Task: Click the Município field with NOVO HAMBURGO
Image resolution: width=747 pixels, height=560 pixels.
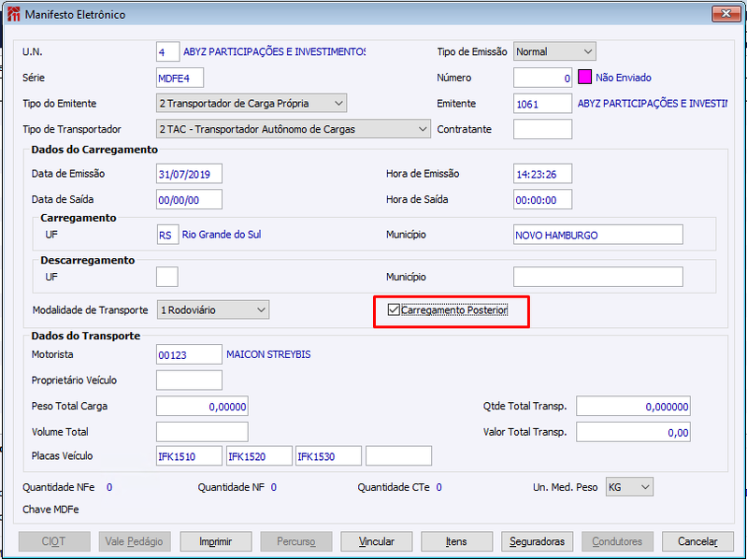Action: [598, 235]
